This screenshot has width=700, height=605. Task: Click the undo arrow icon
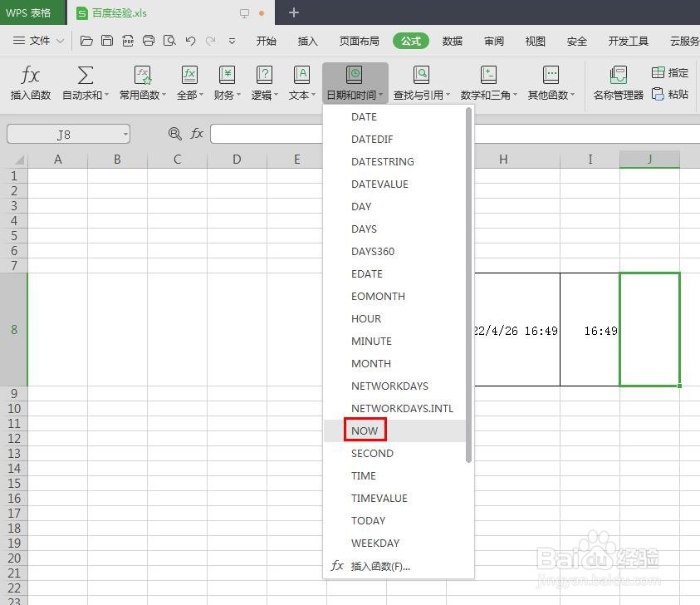pyautogui.click(x=190, y=39)
